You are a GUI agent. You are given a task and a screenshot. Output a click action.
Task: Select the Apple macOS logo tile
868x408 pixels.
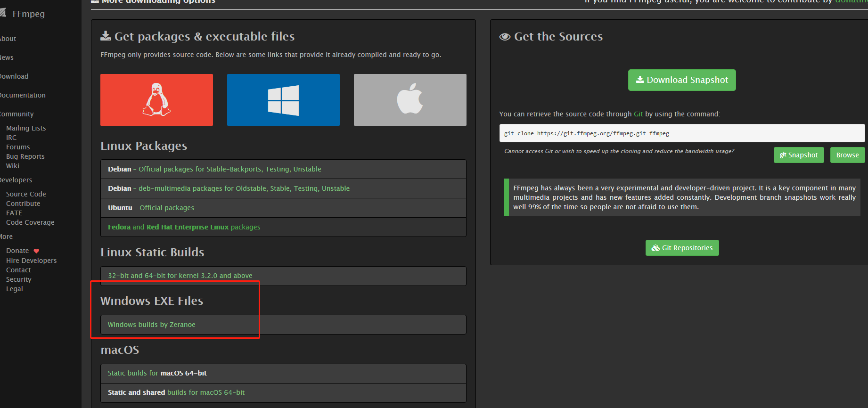tap(410, 100)
